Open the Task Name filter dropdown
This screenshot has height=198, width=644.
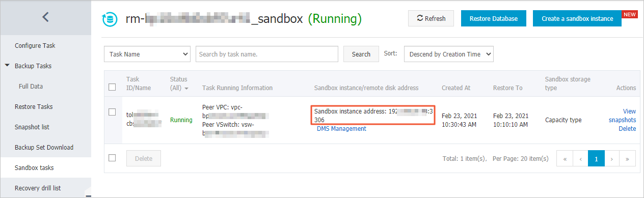(x=147, y=54)
